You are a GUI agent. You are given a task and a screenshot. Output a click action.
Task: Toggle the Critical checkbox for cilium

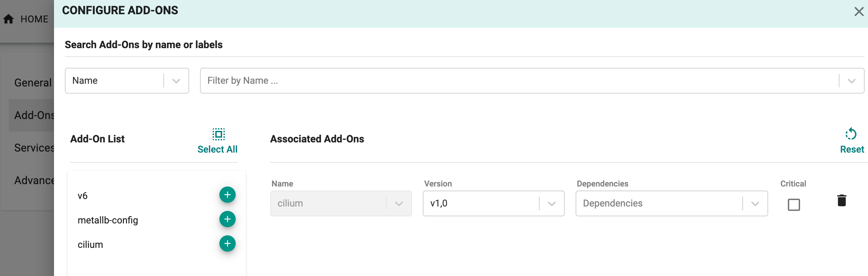coord(794,204)
